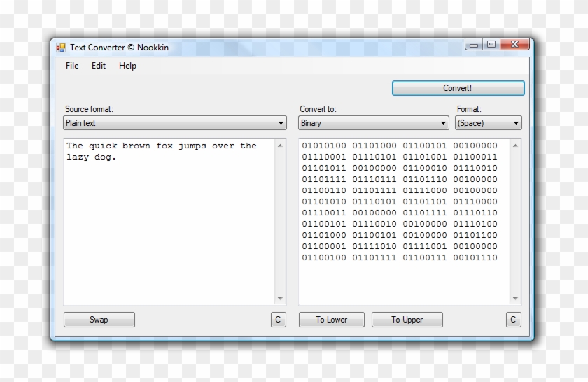Click output box scrollbar down arrow

click(x=516, y=299)
